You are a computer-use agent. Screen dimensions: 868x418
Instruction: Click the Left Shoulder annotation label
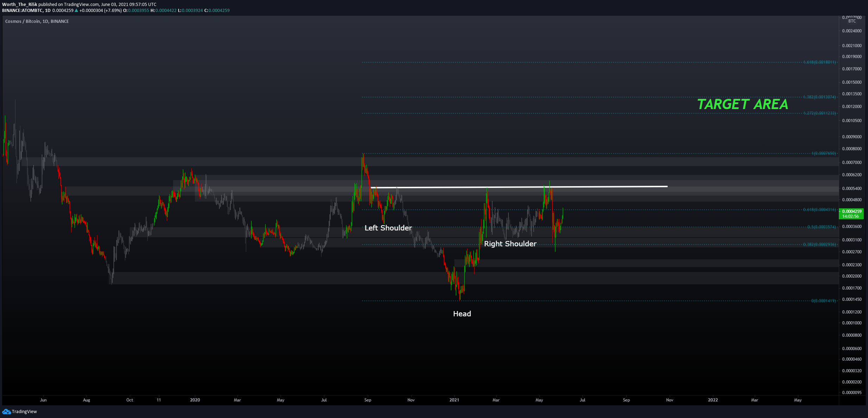(x=388, y=228)
